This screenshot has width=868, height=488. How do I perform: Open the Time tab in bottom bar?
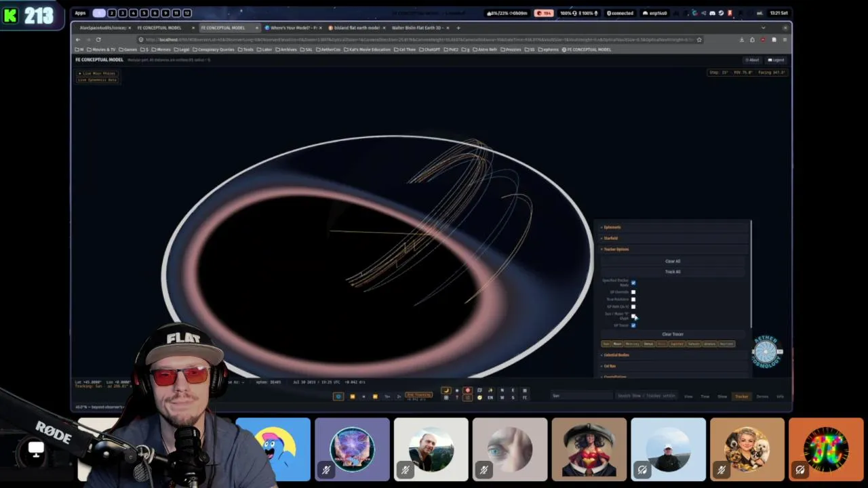(x=705, y=396)
